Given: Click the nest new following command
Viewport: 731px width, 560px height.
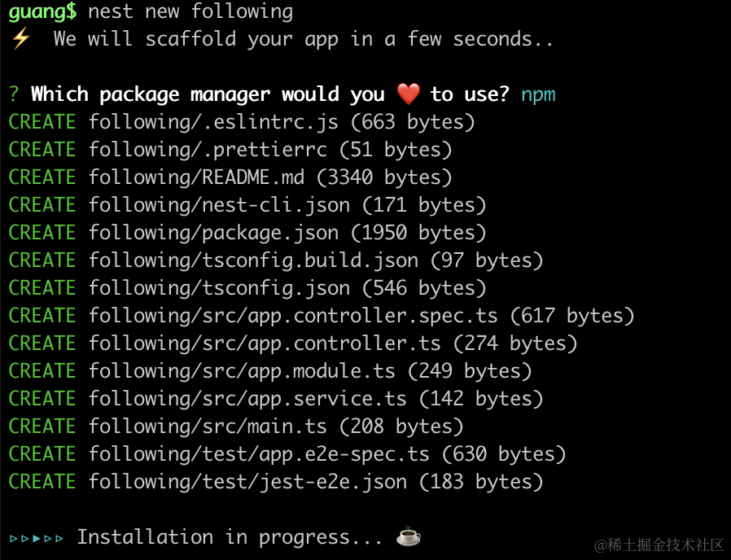Looking at the screenshot, I should tap(190, 12).
